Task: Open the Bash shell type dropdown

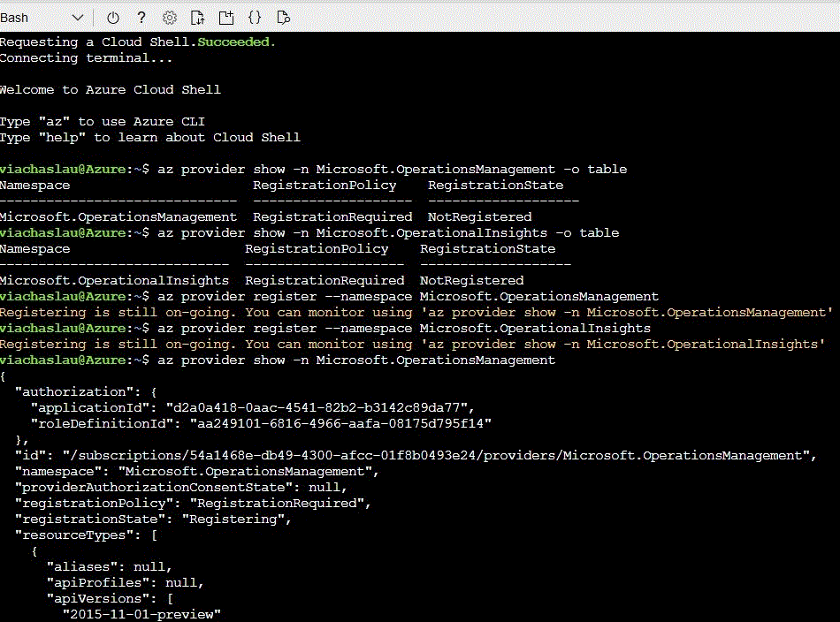Action: [42, 18]
